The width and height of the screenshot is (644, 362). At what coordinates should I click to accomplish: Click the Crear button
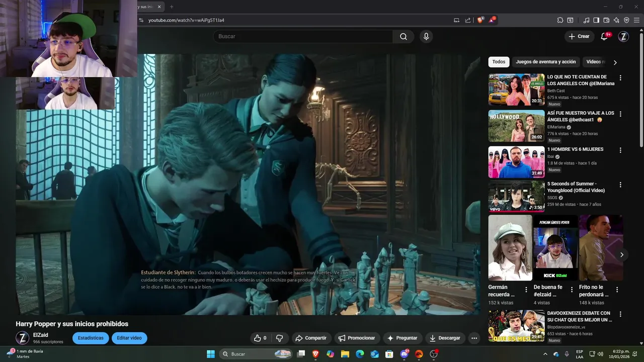[579, 36]
